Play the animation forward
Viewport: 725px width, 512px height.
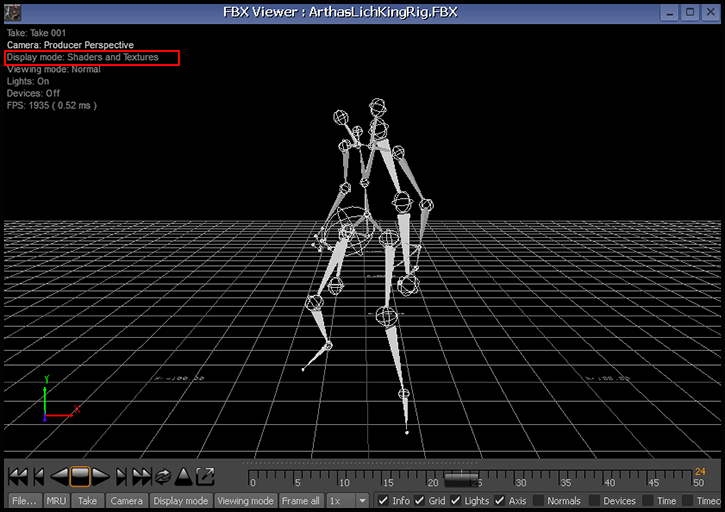[x=100, y=476]
